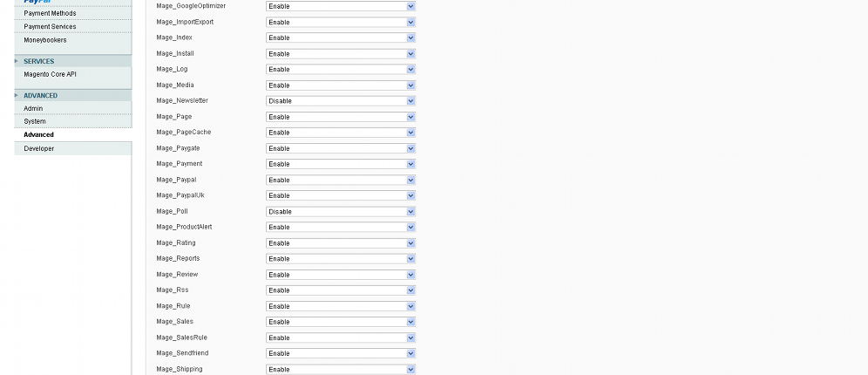Open the Mage_Shipping dropdown
Viewport: 868px width, 375px height.
(341, 370)
